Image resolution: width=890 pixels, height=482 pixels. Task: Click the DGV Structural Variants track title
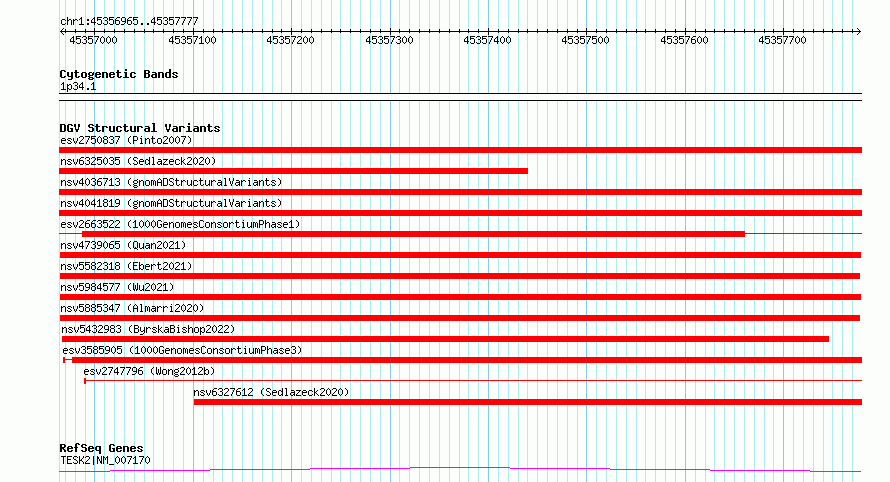tap(140, 128)
